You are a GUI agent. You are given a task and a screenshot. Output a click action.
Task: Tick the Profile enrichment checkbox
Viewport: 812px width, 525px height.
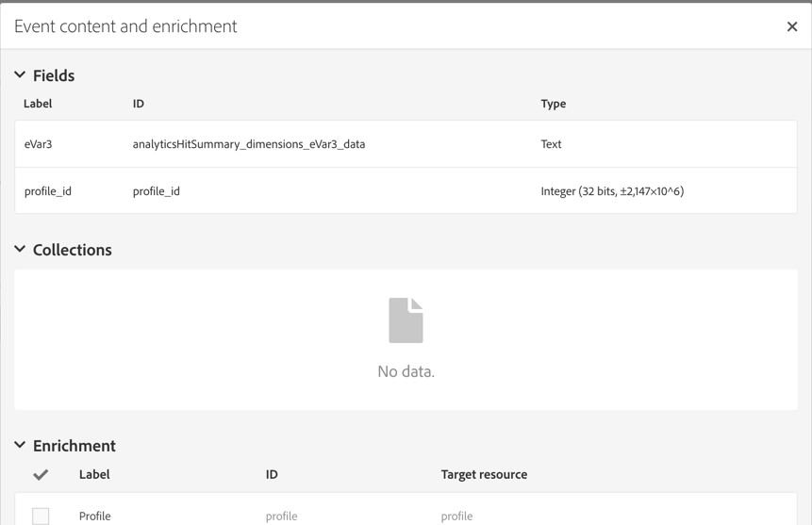click(41, 516)
